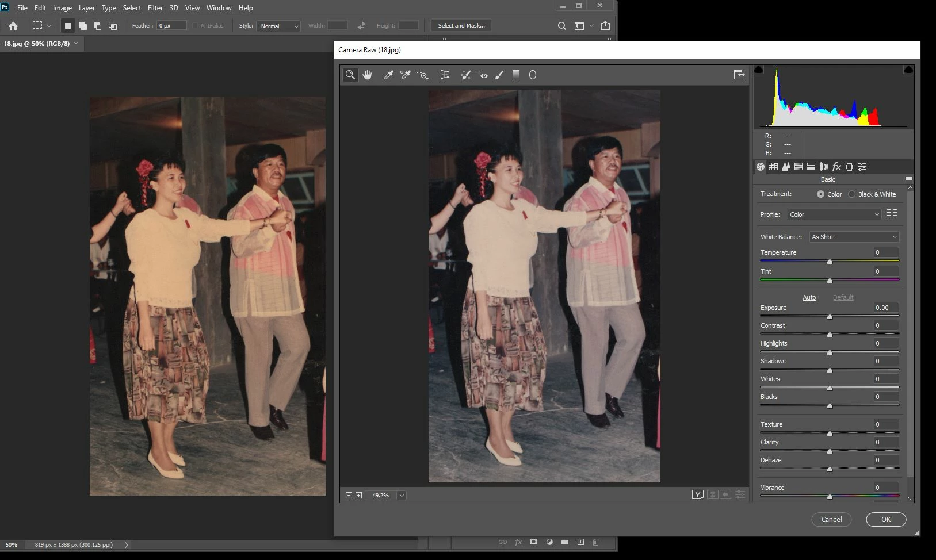Open the Detail panel tab
This screenshot has width=936, height=560.
[x=786, y=167]
